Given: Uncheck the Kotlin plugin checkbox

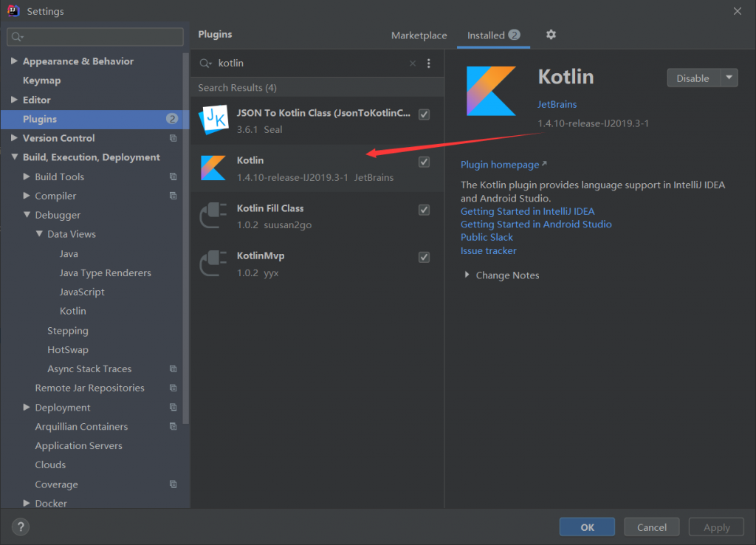Looking at the screenshot, I should pos(424,162).
